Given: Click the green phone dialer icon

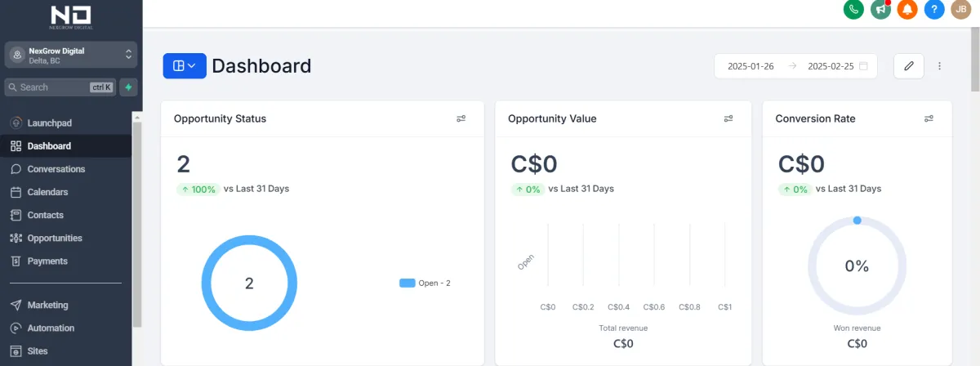Looking at the screenshot, I should [x=853, y=10].
